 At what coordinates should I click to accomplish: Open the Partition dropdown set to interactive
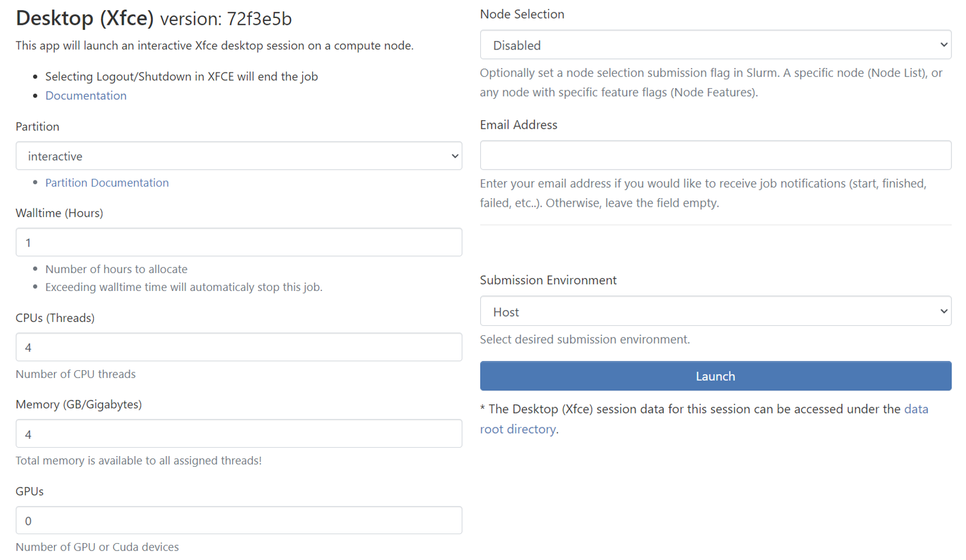(239, 156)
